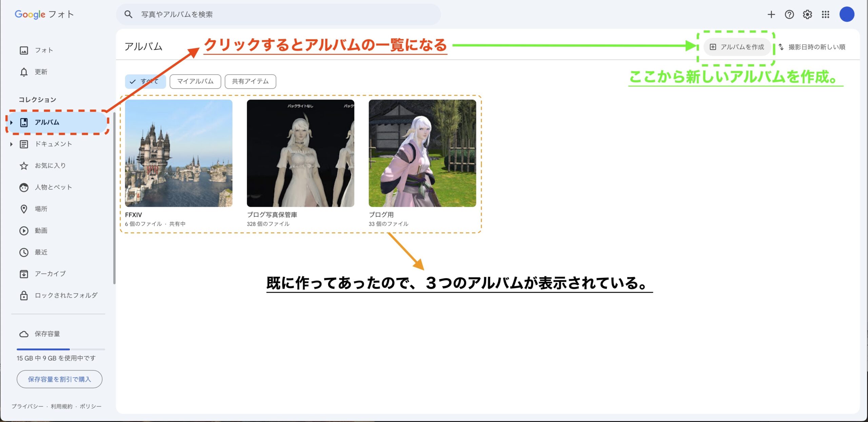Image resolution: width=868 pixels, height=422 pixels.
Task: Click the 33 個のファイル text
Action: pyautogui.click(x=389, y=224)
